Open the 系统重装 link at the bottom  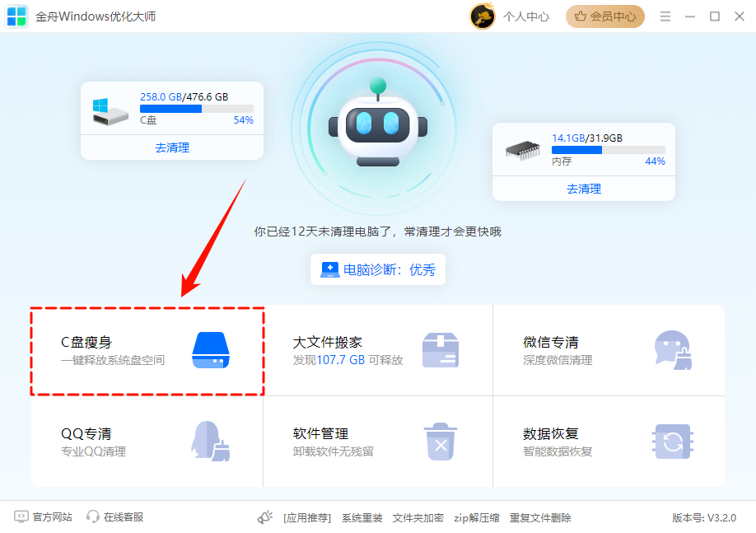362,517
